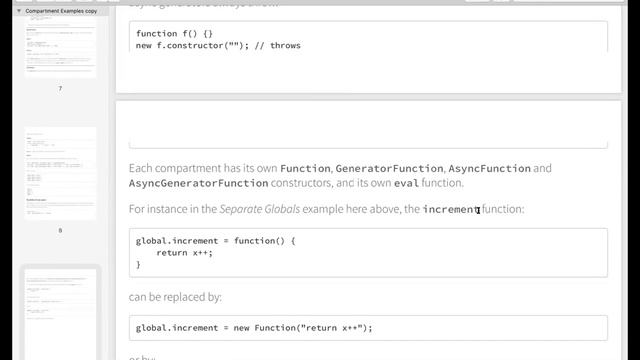Click the 'can be replaced by:' text
This screenshot has height=360, width=640.
pos(175,297)
